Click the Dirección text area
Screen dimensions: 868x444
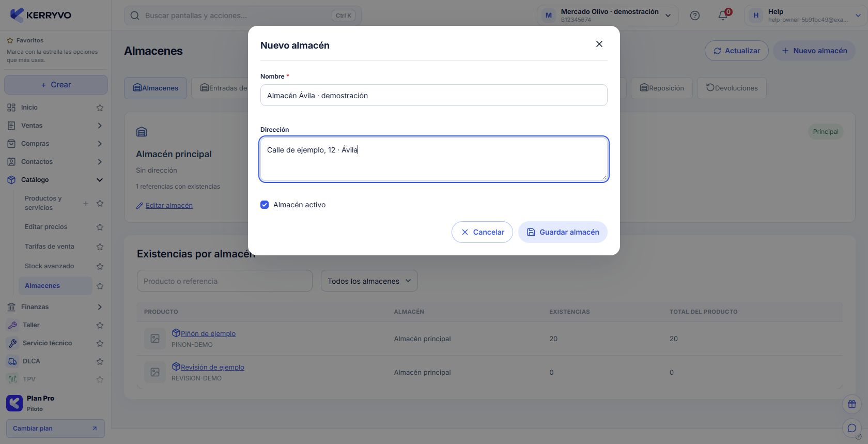pyautogui.click(x=434, y=159)
